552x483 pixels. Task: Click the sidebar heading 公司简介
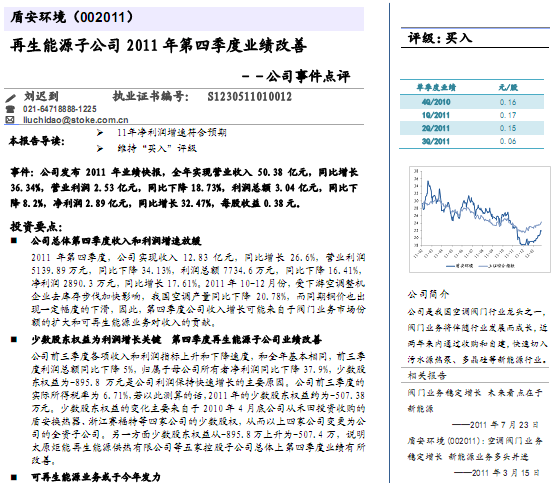click(x=428, y=294)
